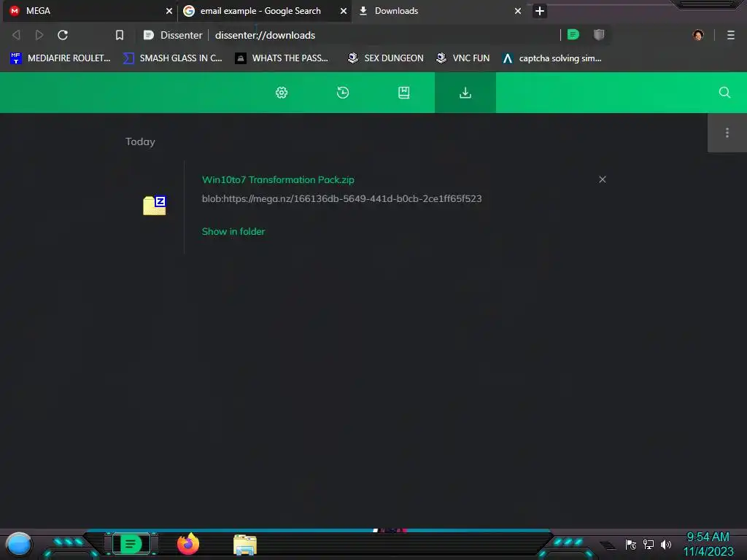Open the browser hamburger menu
The height and width of the screenshot is (560, 747).
(x=731, y=35)
